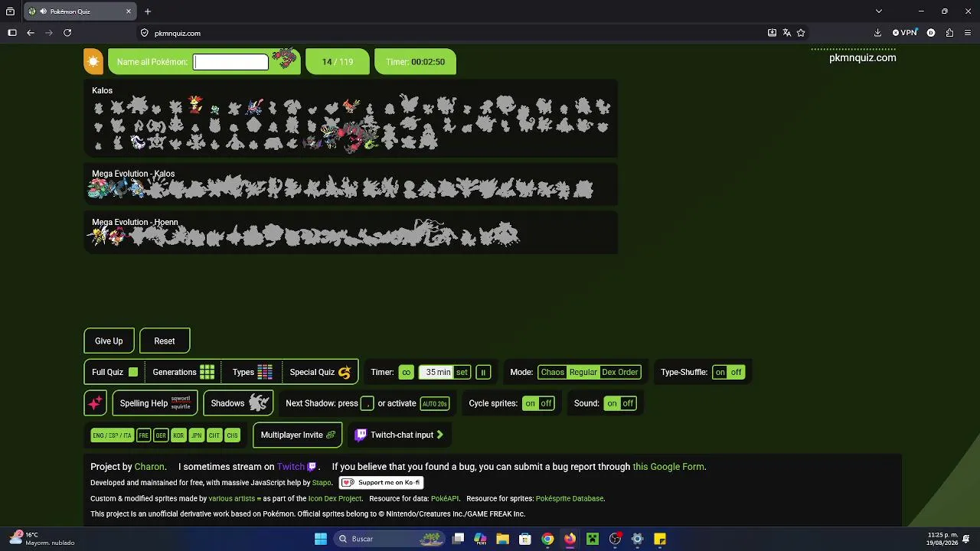Open the browser tab list dropdown chevron

pos(878,11)
